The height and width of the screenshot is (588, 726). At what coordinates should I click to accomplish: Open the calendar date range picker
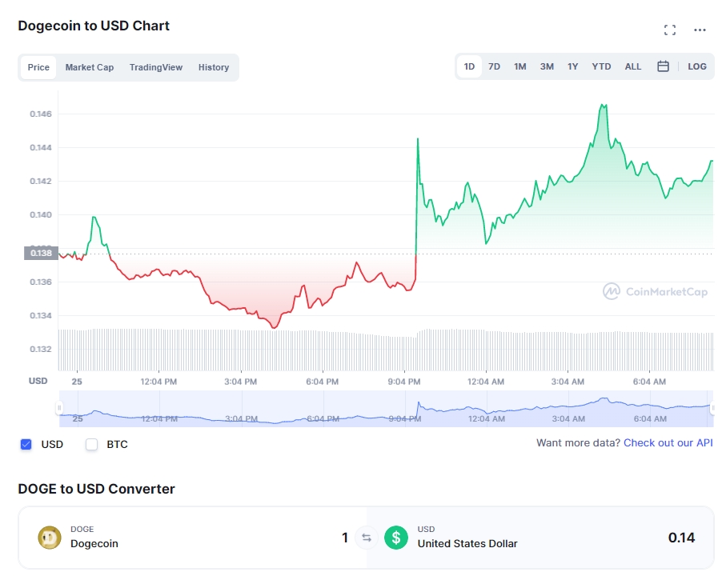pos(663,66)
